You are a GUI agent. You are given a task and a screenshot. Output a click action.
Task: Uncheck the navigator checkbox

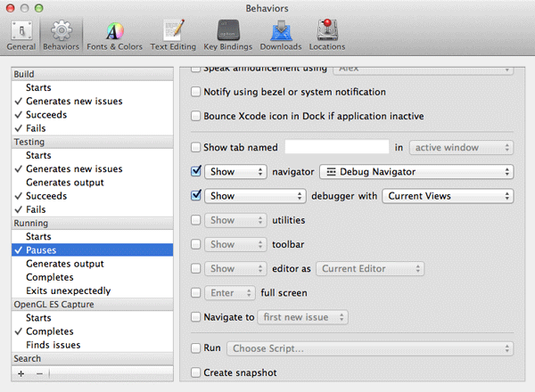click(x=196, y=171)
